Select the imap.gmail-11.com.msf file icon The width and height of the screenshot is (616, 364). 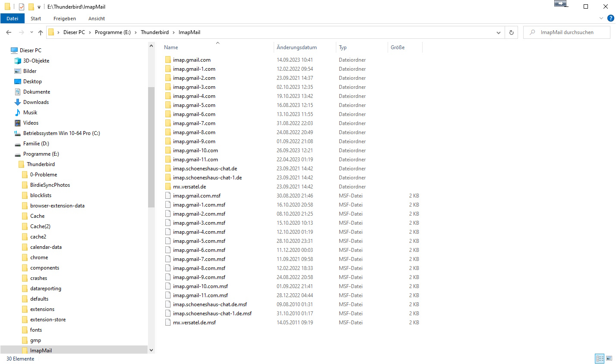pyautogui.click(x=168, y=295)
